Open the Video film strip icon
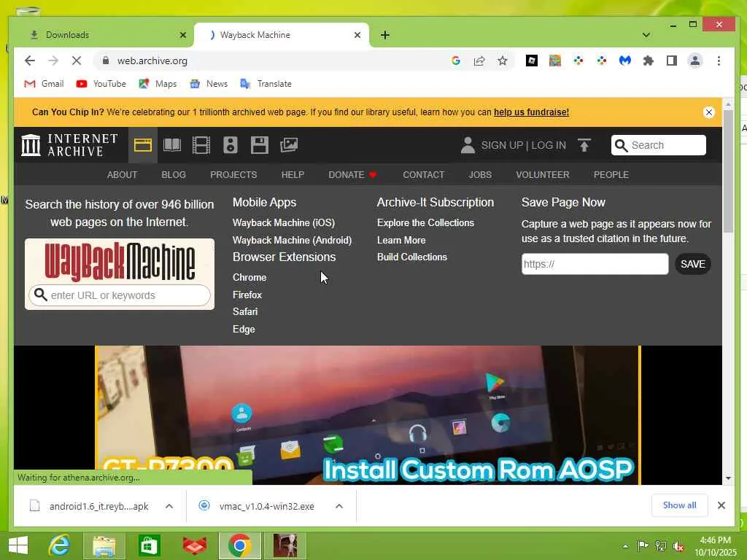This screenshot has width=747, height=560. click(201, 145)
